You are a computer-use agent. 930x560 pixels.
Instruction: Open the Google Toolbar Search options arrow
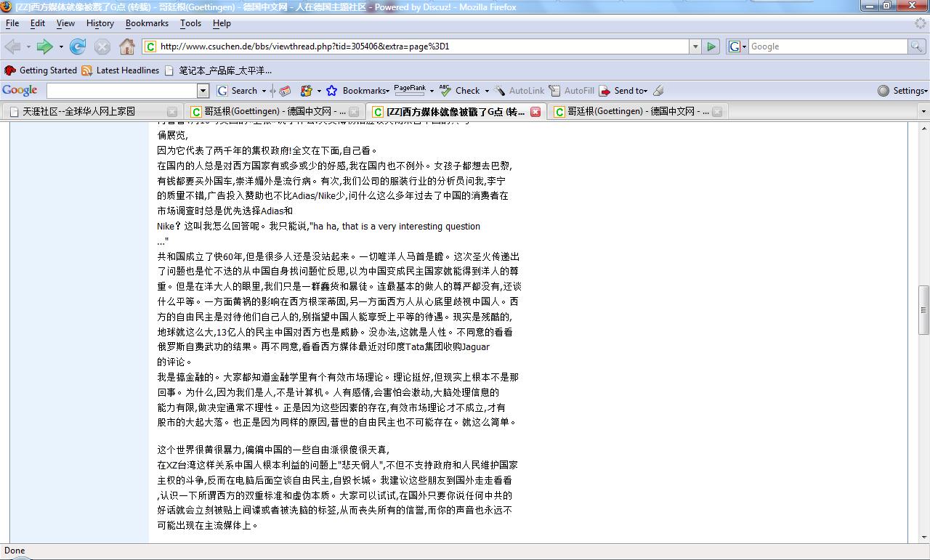[x=264, y=91]
